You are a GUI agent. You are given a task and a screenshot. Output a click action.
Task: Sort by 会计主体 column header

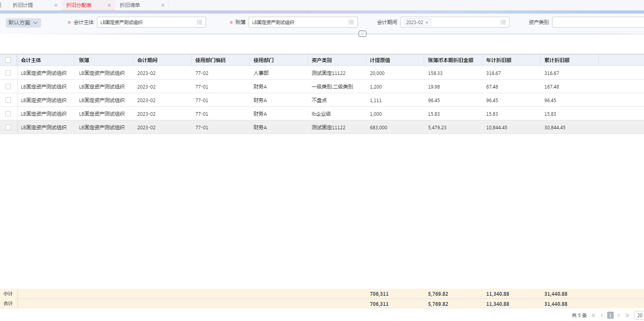(31, 60)
